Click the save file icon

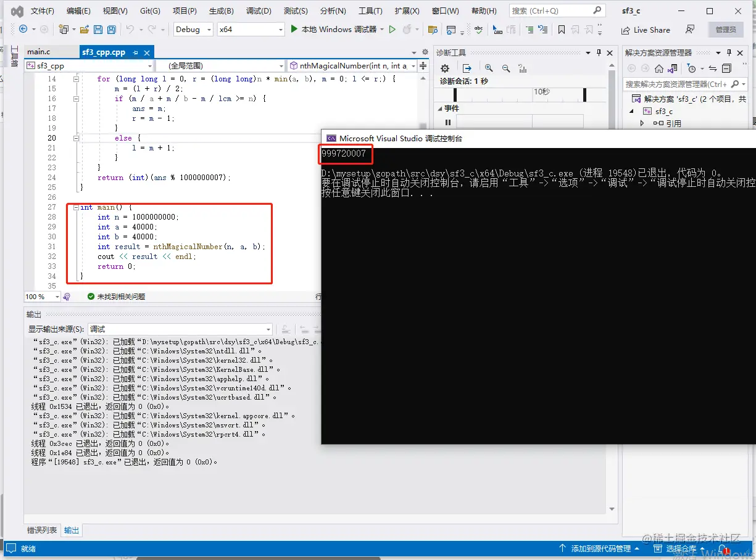pyautogui.click(x=98, y=29)
